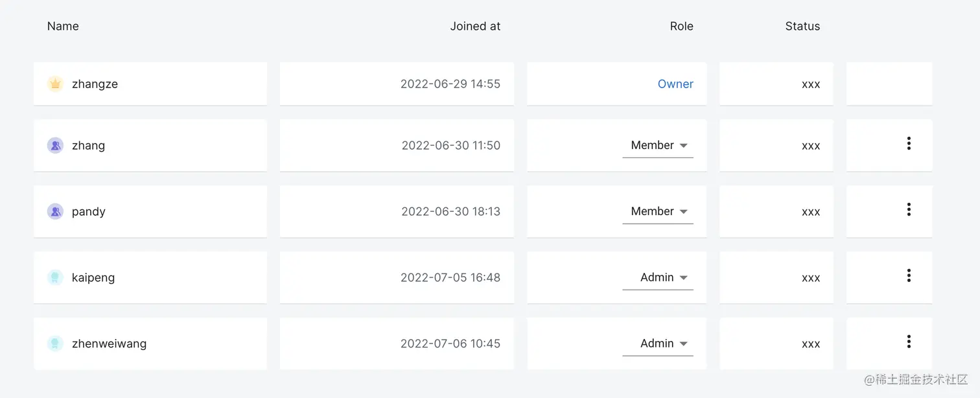Screen dimensions: 980x398
Task: Open the three-dot menu for zhenweiwang
Action: tap(909, 342)
